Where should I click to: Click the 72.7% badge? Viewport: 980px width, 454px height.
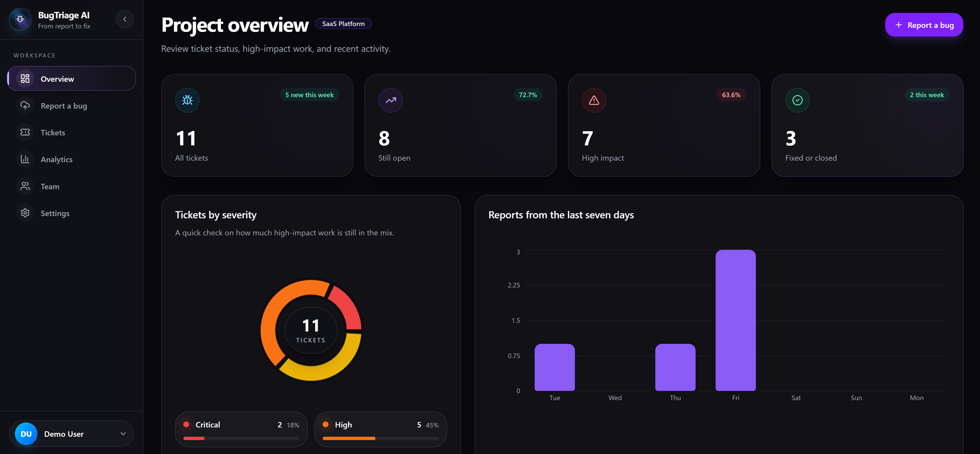coord(528,95)
